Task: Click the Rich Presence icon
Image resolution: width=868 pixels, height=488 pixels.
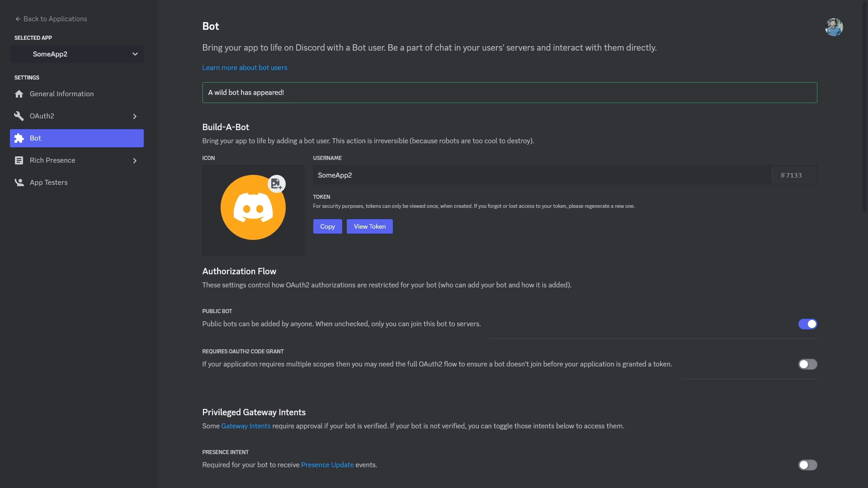Action: tap(19, 160)
